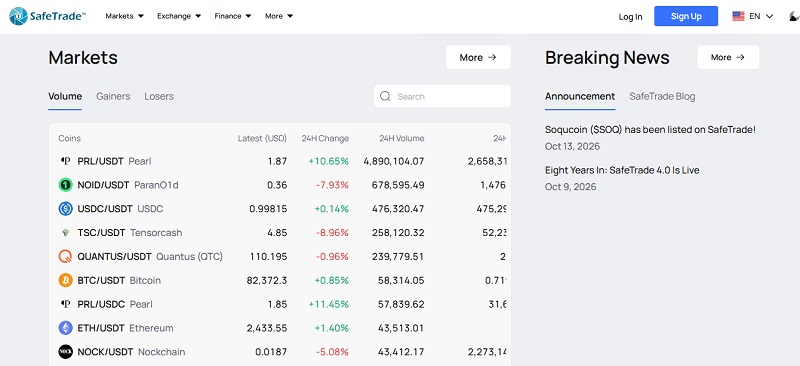Click the Latest (USD) column header
Screen dimensions: 800x366
click(262, 138)
